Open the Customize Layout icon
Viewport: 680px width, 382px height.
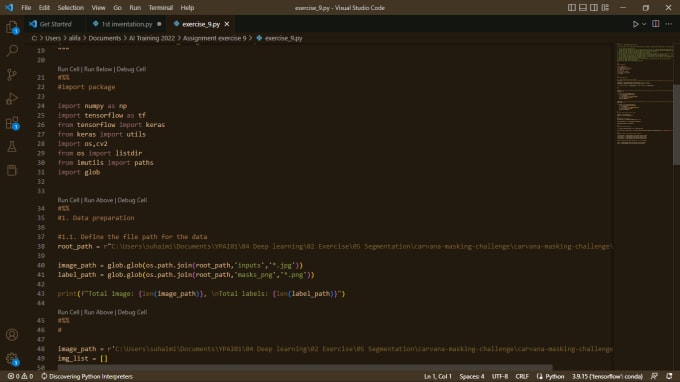(x=605, y=7)
